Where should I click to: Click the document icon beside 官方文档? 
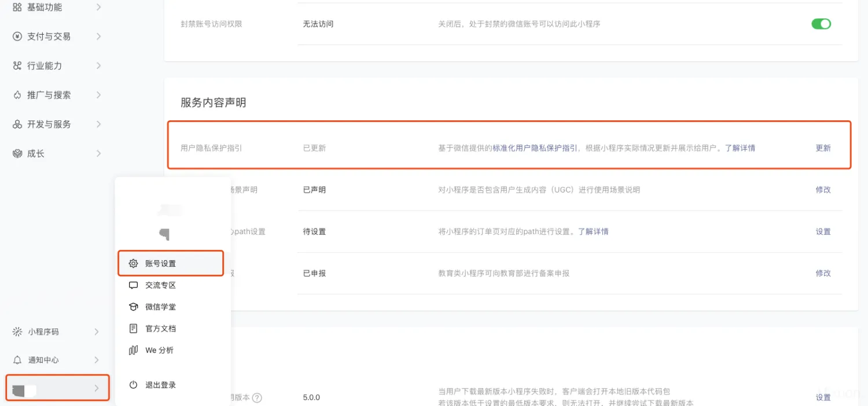point(133,329)
